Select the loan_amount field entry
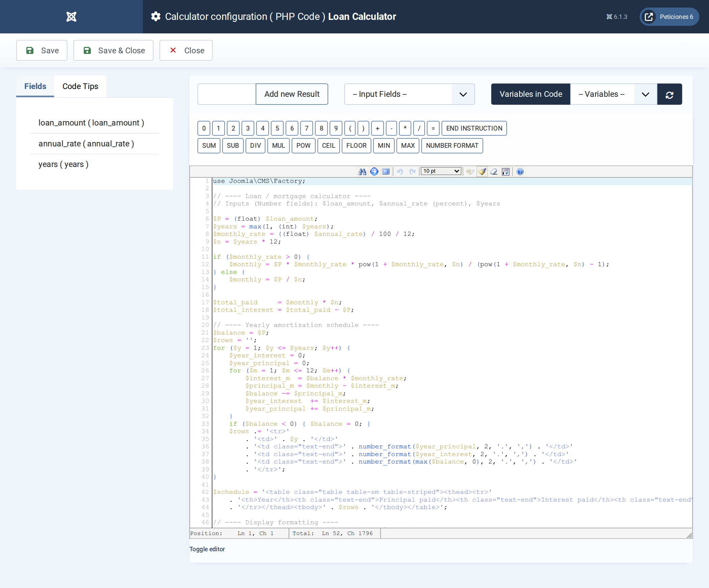Screen dimensions: 709x588 click(91, 123)
